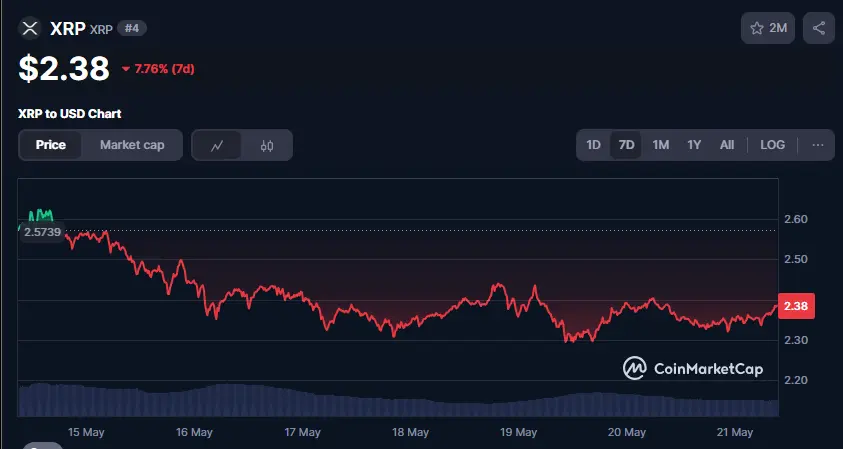Click the 2.20 price axis label

pyautogui.click(x=796, y=380)
